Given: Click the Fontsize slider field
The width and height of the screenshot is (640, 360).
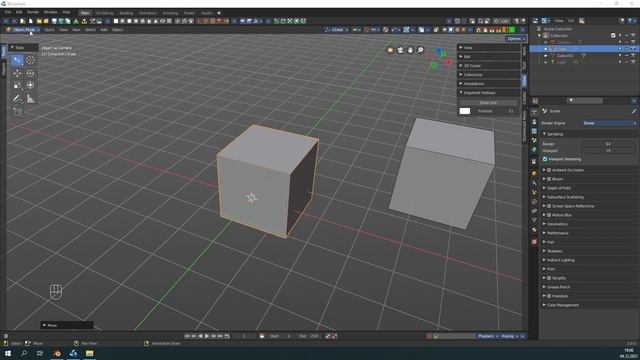Looking at the screenshot, I should [x=495, y=111].
